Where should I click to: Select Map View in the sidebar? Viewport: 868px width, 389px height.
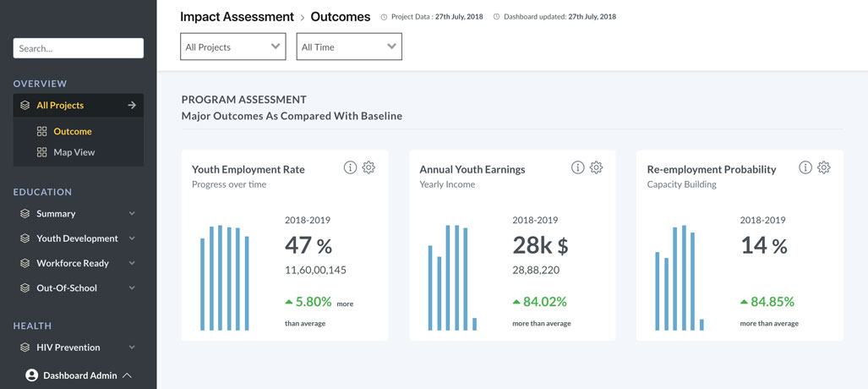[74, 152]
